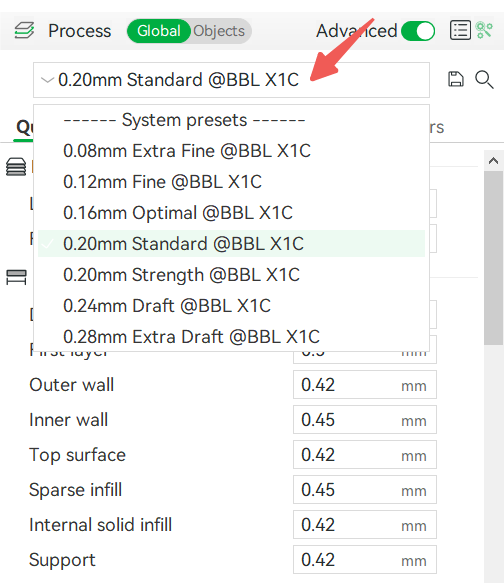This screenshot has height=583, width=504.
Task: Switch to Objects process mode
Action: pyautogui.click(x=219, y=31)
